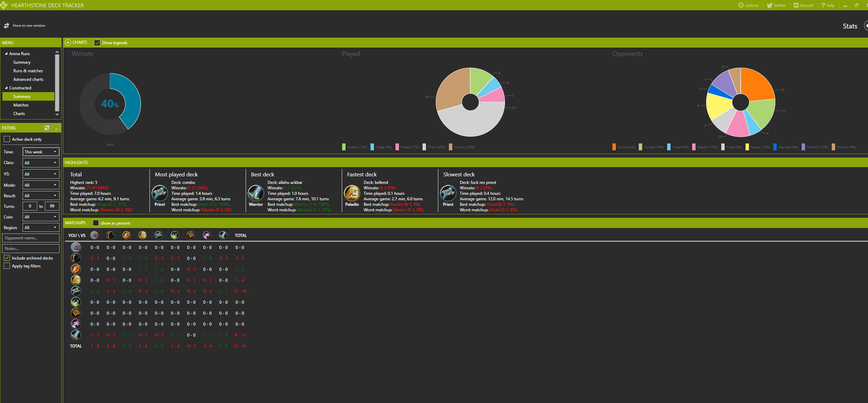The height and width of the screenshot is (403, 868).
Task: Open Advanced charts menu item
Action: [x=28, y=79]
